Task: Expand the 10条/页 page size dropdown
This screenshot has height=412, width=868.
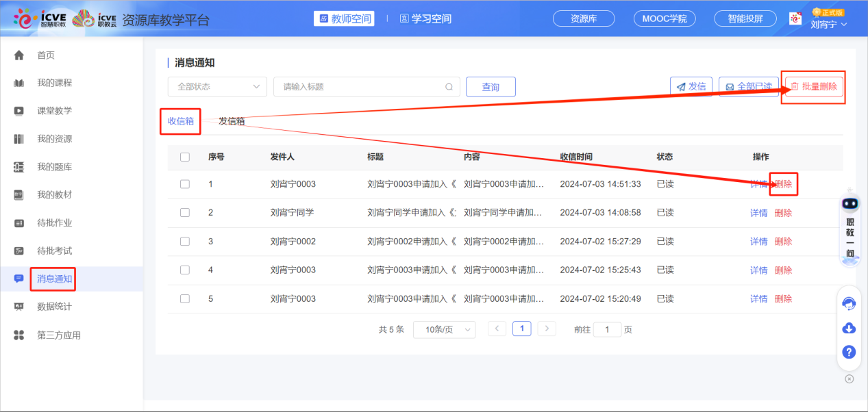Action: tap(444, 329)
